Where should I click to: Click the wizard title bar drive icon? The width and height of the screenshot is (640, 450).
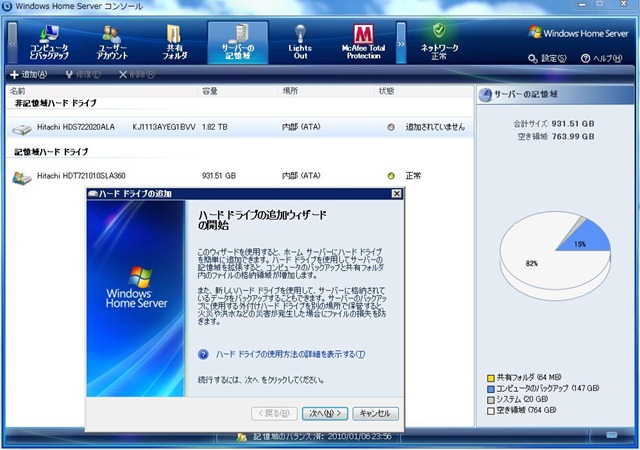tap(93, 194)
